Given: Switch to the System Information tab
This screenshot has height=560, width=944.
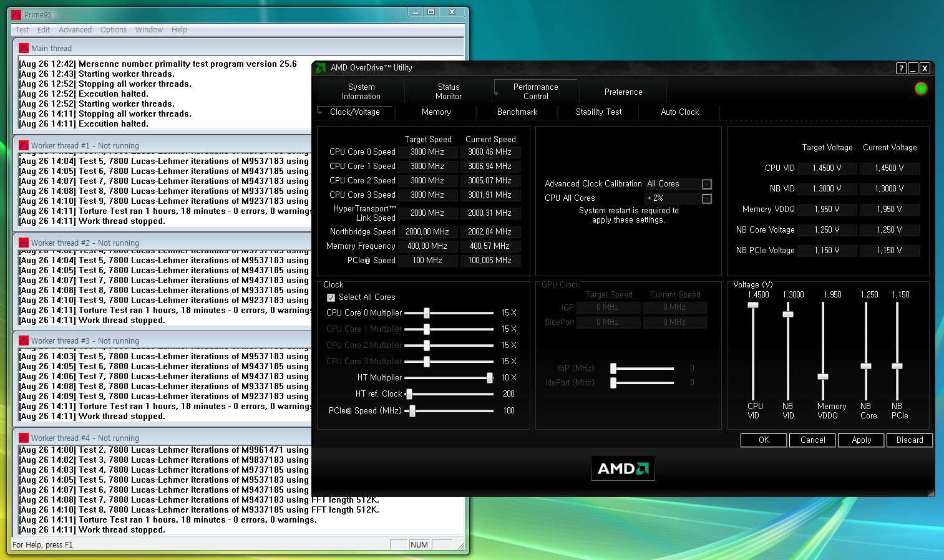Looking at the screenshot, I should (361, 92).
